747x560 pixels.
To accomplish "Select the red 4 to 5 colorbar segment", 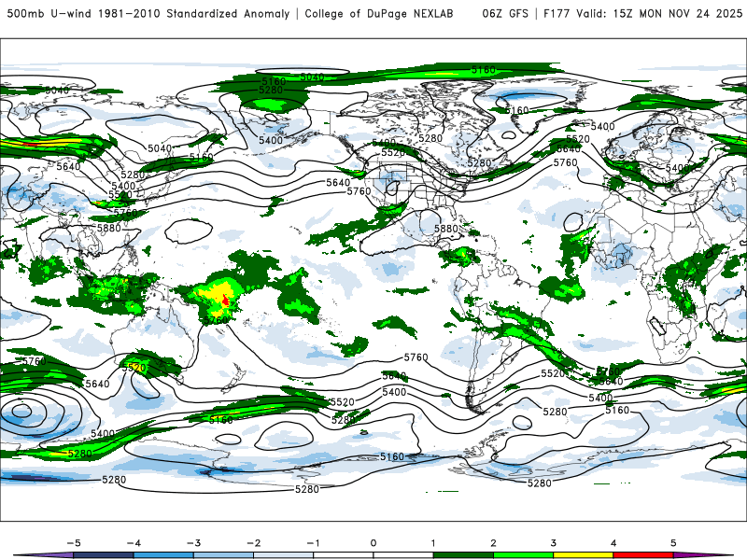I will click(x=643, y=555).
